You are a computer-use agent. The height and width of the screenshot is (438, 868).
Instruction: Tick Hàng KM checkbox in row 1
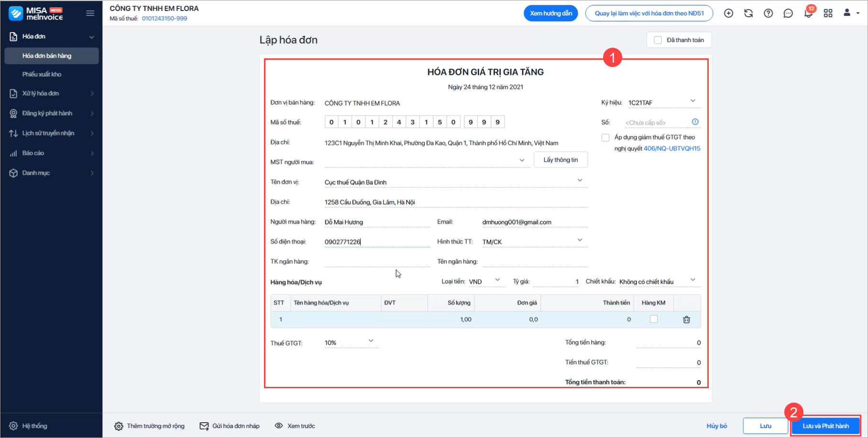click(654, 319)
